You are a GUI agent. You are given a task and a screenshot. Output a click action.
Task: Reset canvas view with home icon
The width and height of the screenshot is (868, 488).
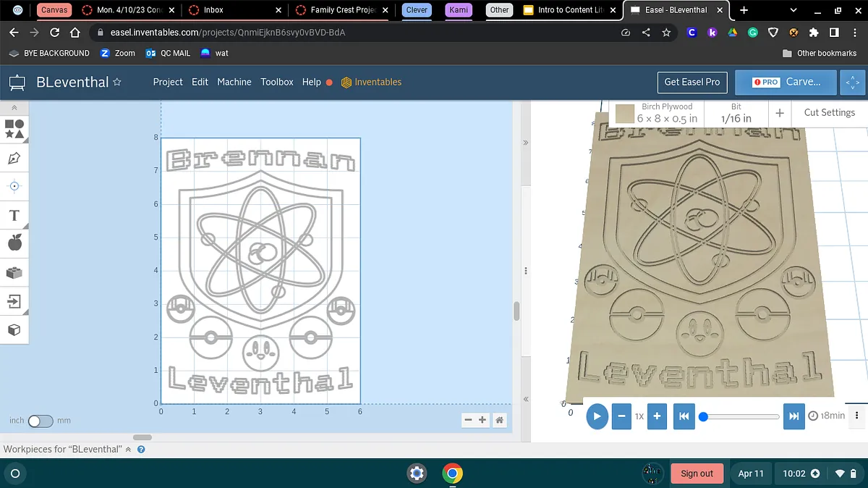click(x=499, y=420)
